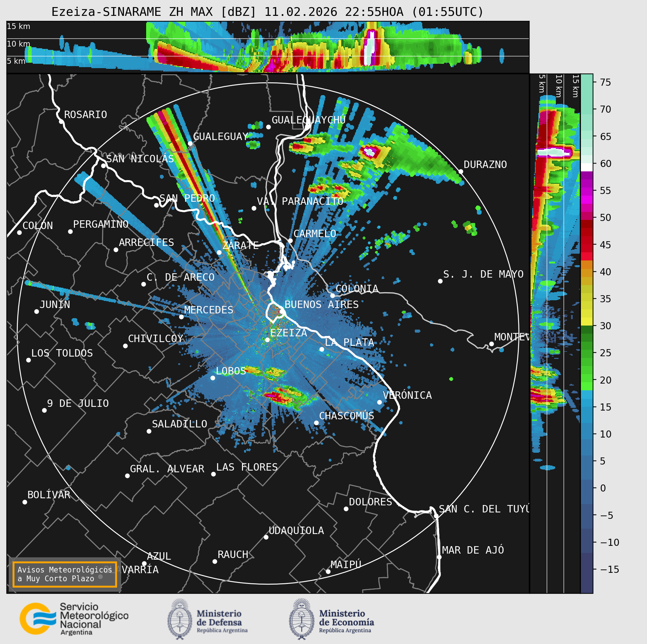Click the white dot marking Rosario
Screen dimensions: 647x644
[x=61, y=121]
